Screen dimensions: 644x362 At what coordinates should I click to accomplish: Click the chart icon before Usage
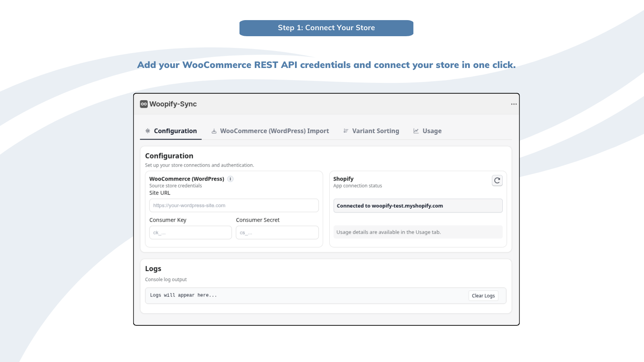pos(416,131)
